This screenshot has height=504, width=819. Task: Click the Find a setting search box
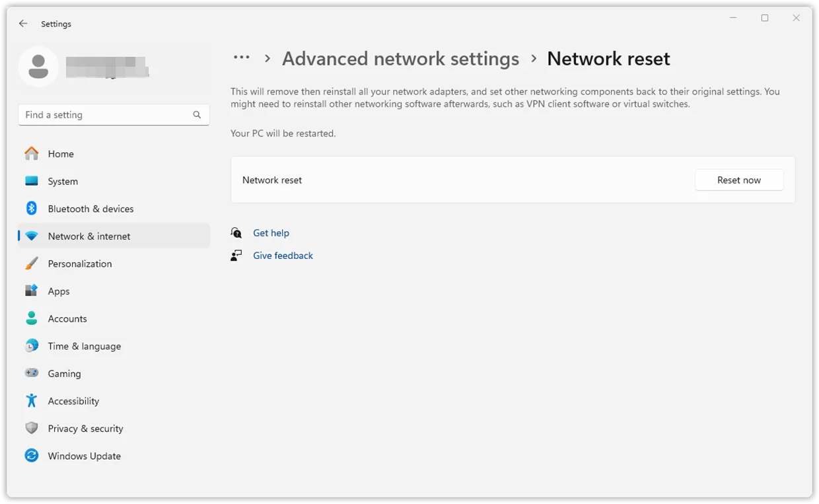114,115
